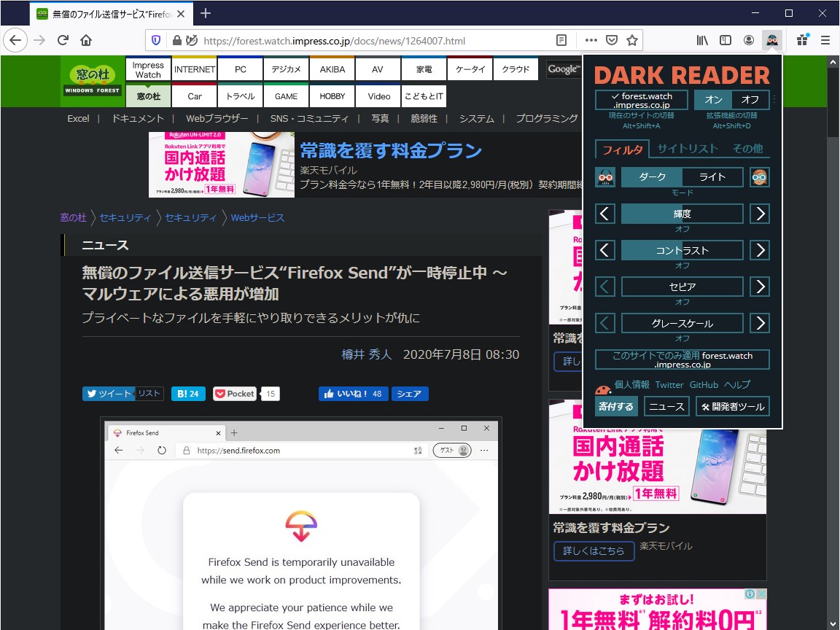Open the tracking protection shield icon
The width and height of the screenshot is (840, 630).
155,40
